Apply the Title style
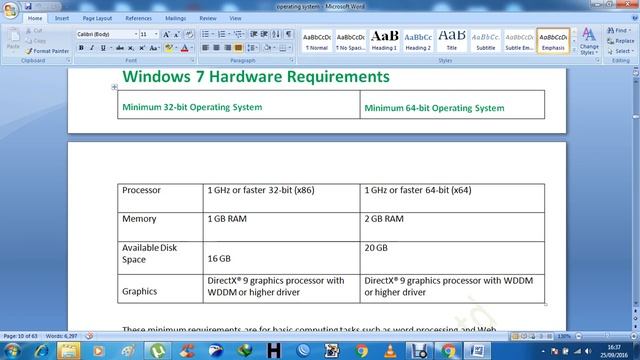The width and height of the screenshot is (640, 360). point(452,40)
